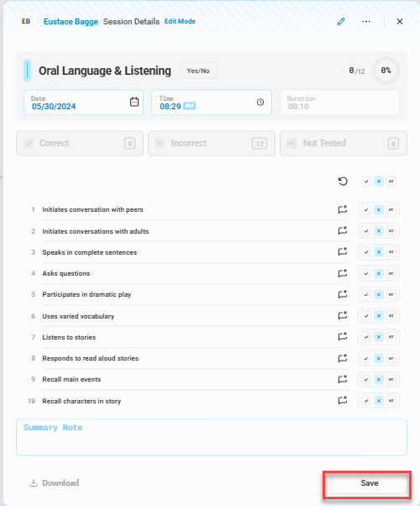Viewport: 420px width, 506px height.
Task: Toggle the AM indicator in Time field
Action: click(189, 106)
